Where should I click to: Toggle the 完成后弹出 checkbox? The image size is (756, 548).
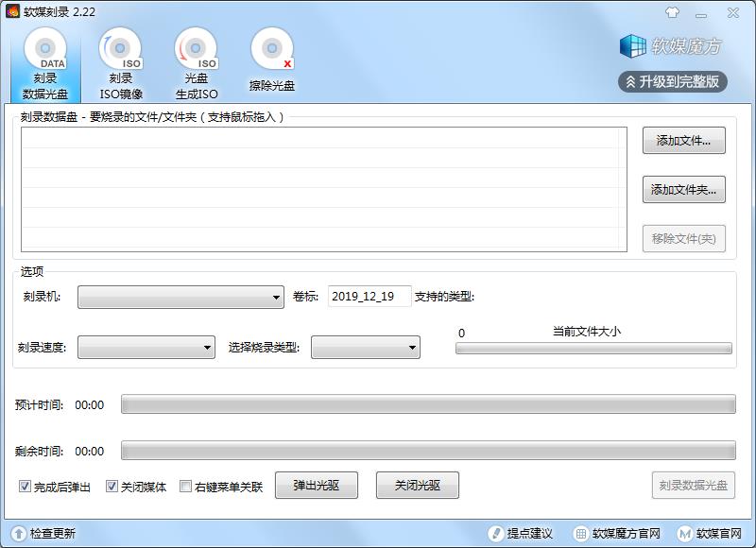click(x=23, y=486)
